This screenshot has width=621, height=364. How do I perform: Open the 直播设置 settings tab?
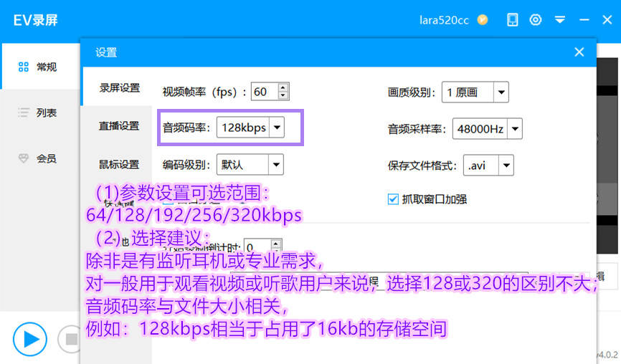119,126
